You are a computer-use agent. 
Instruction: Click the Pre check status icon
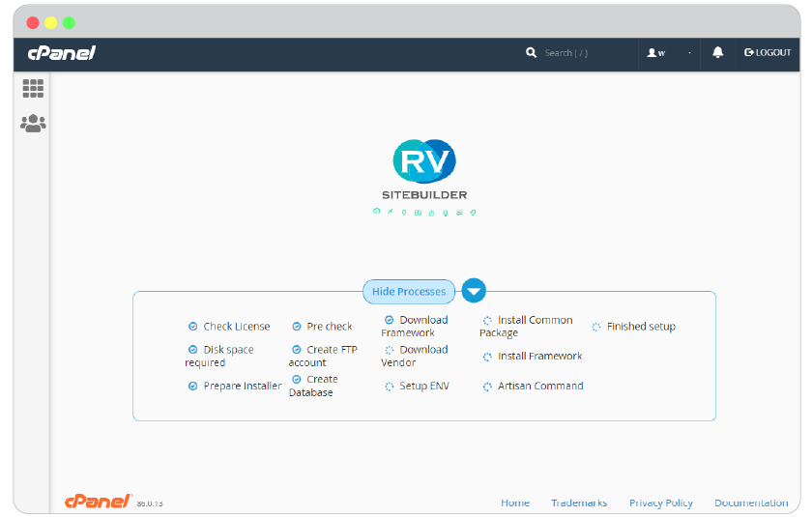297,327
